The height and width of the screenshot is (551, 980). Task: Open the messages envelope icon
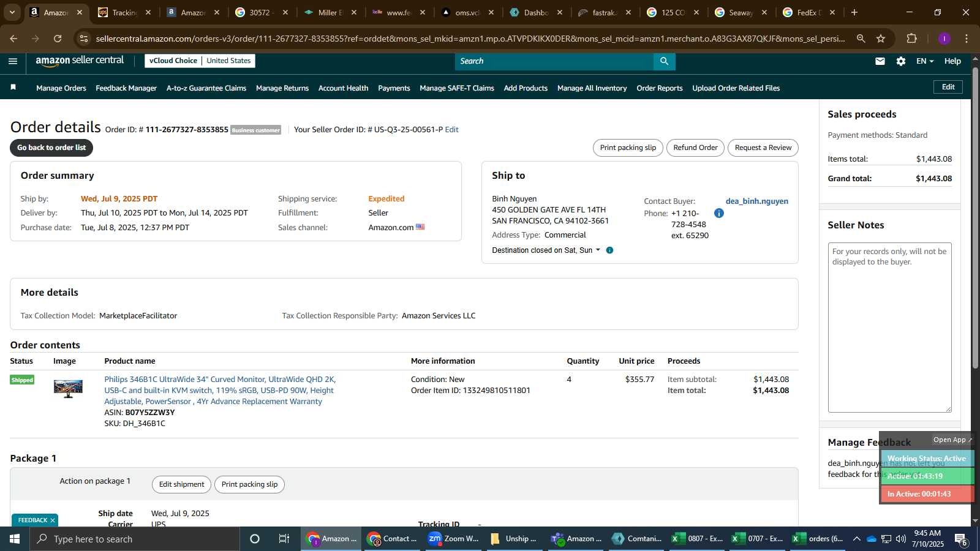[880, 61]
